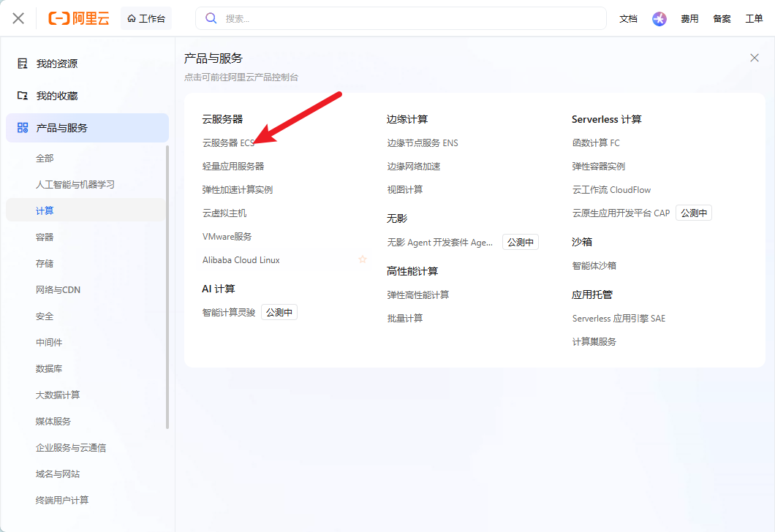This screenshot has width=775, height=532.
Task: Open 弹性高性能计算 link
Action: pos(418,295)
